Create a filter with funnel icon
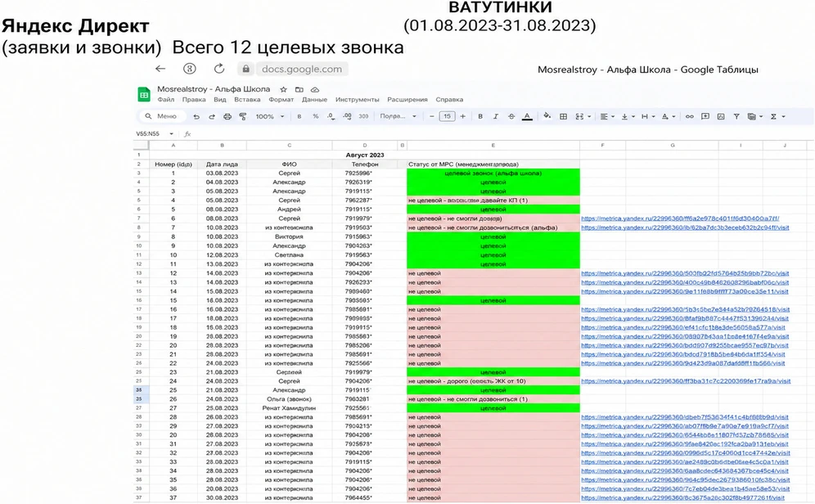This screenshot has height=504, width=815. click(736, 116)
